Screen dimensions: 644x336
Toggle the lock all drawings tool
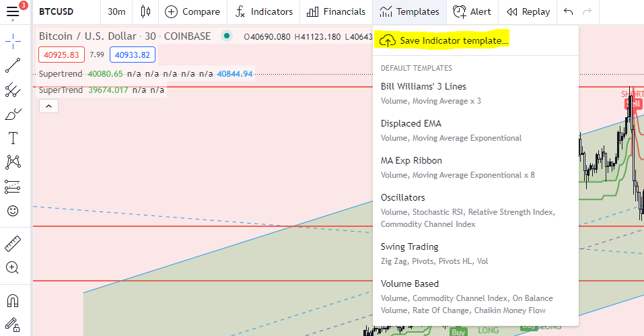[13, 325]
